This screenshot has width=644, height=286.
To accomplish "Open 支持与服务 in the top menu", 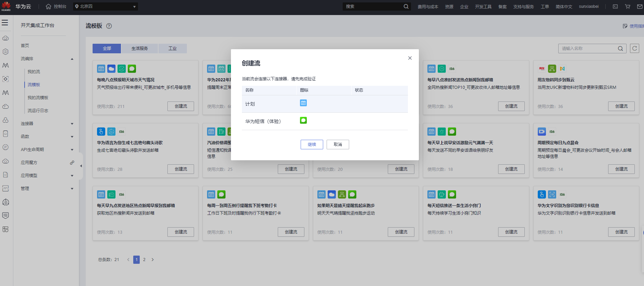I will (523, 6).
